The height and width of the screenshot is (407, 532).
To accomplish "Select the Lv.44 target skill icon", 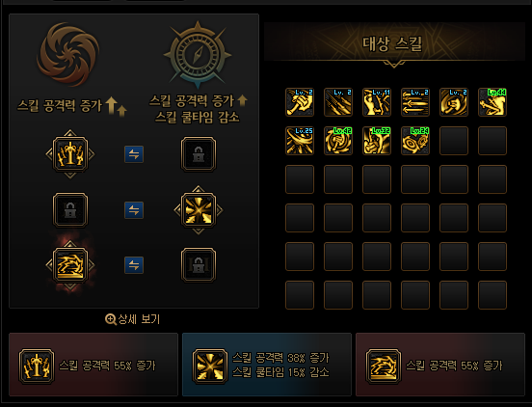I will [492, 102].
